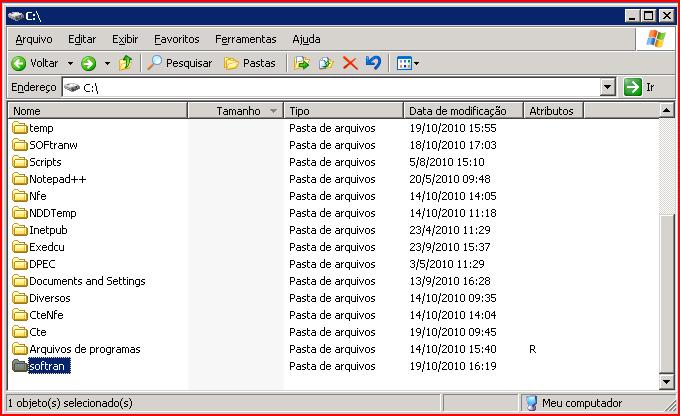Click the highlighted softran folder icon
The width and height of the screenshot is (680, 416).
pyautogui.click(x=20, y=366)
